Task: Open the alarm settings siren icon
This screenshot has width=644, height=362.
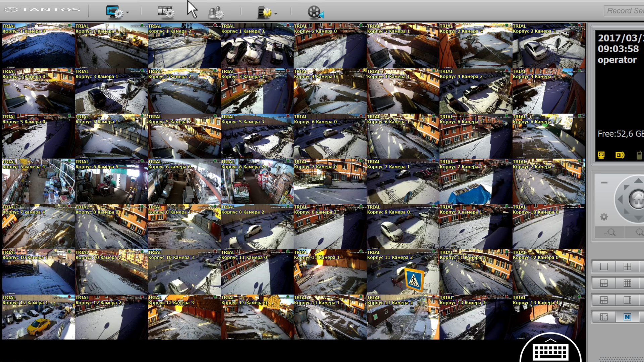Action: coord(215,13)
